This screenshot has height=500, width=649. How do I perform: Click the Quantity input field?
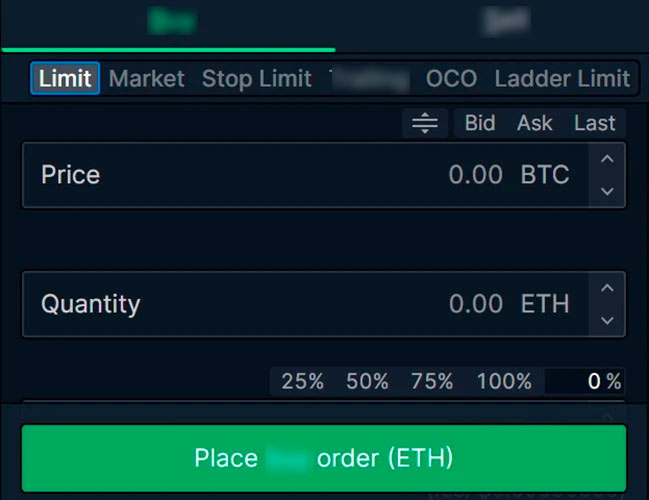tap(300, 303)
